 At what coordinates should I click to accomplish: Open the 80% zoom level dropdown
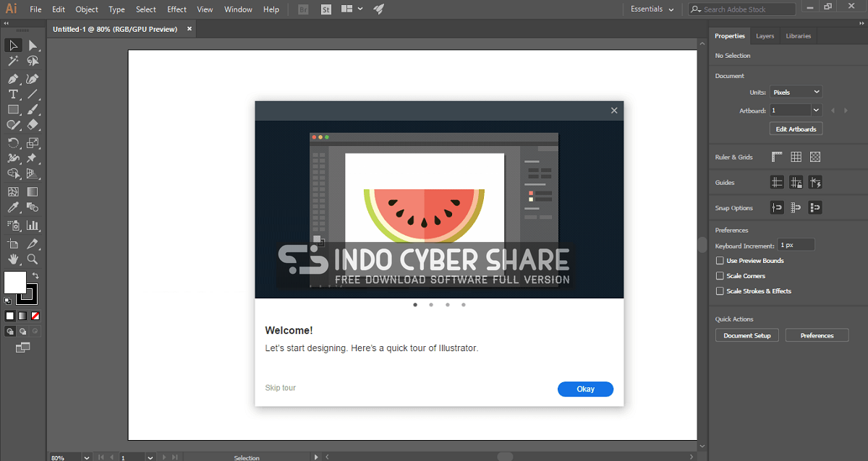(86, 457)
